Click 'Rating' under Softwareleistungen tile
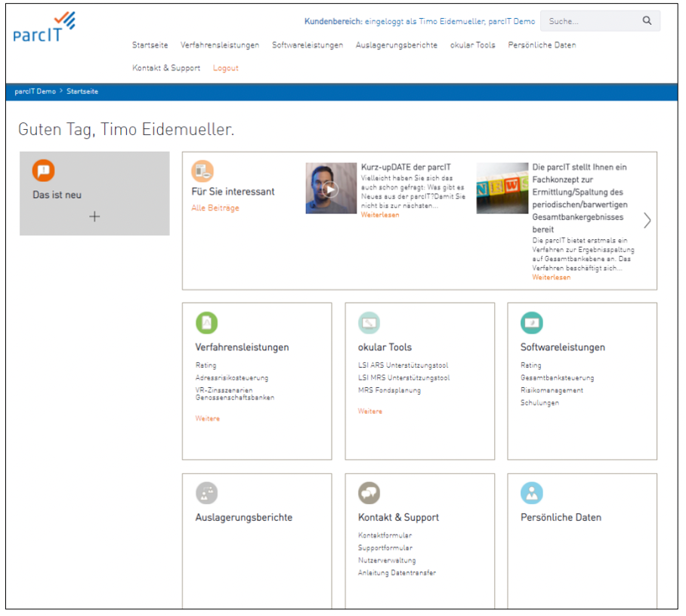The height and width of the screenshot is (616, 686). 530,365
